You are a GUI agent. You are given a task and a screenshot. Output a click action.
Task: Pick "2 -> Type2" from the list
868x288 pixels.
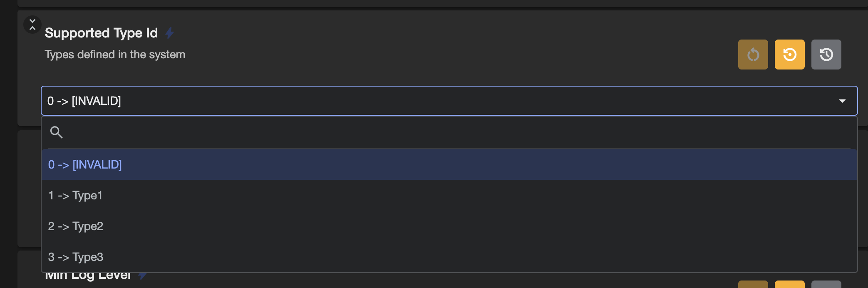[x=76, y=226]
